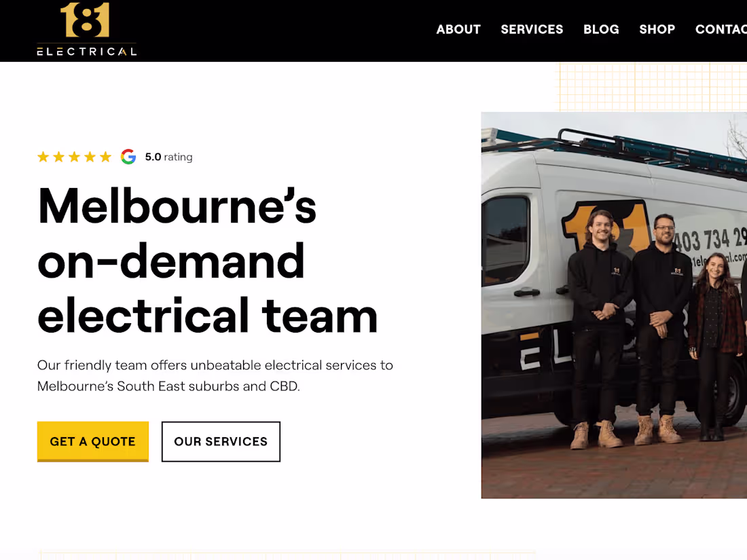Click the GET A QUOTE button
Screen dimensions: 747x560
pos(92,441)
